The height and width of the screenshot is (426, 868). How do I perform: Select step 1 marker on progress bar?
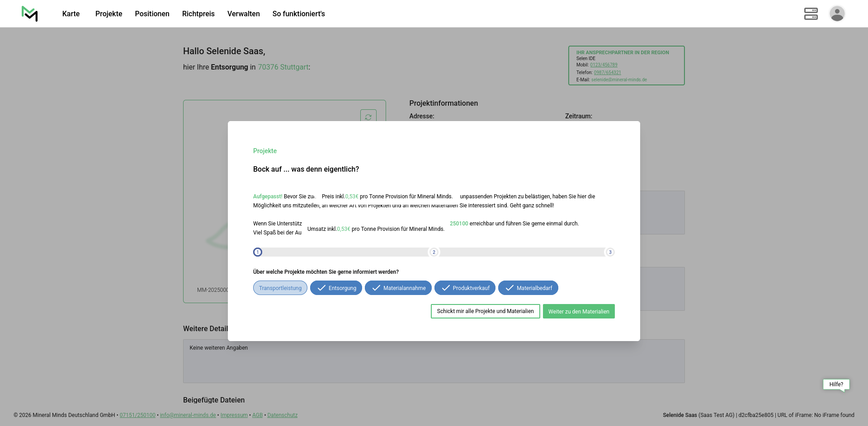(x=258, y=252)
